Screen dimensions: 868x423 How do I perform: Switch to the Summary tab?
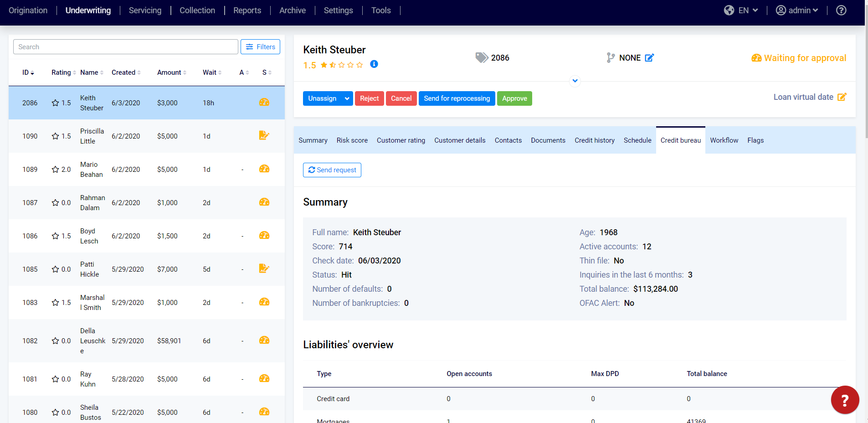point(313,140)
